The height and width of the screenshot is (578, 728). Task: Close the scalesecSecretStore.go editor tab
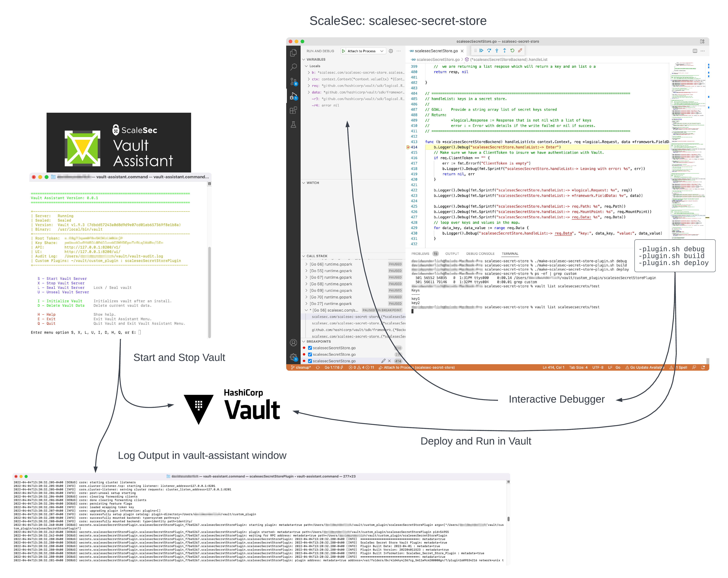pyautogui.click(x=462, y=51)
